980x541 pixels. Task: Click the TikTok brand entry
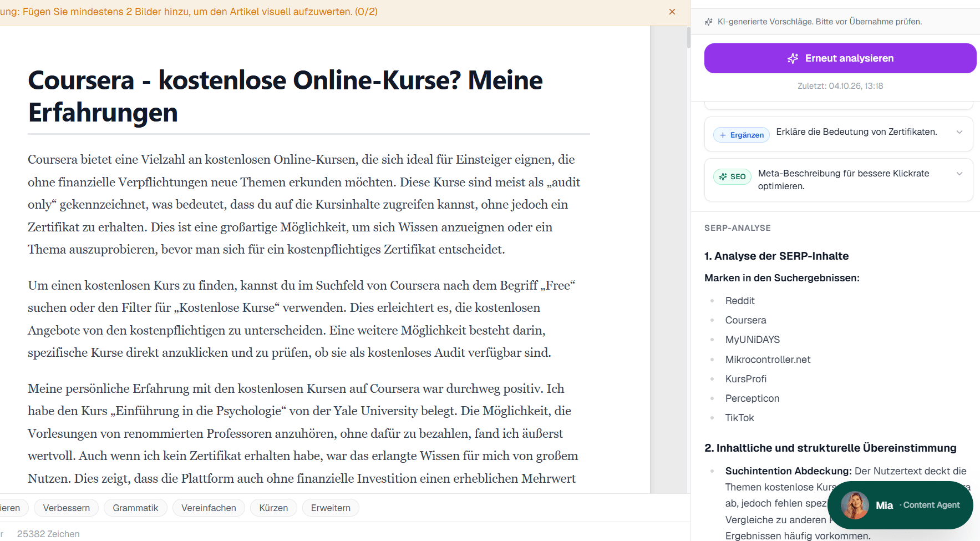coord(739,418)
